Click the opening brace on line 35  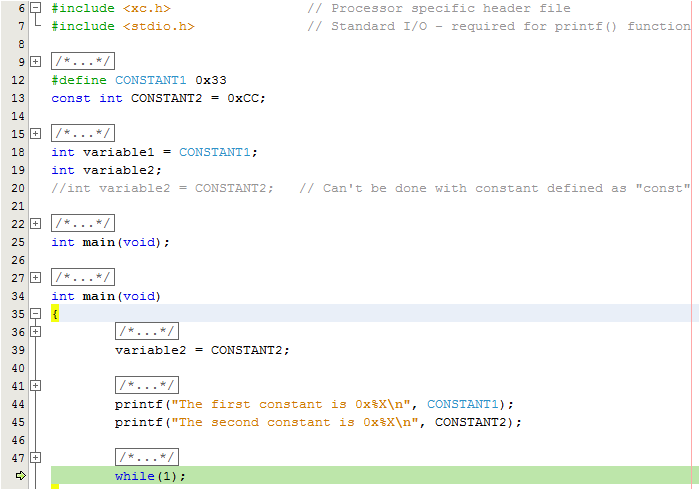point(55,314)
